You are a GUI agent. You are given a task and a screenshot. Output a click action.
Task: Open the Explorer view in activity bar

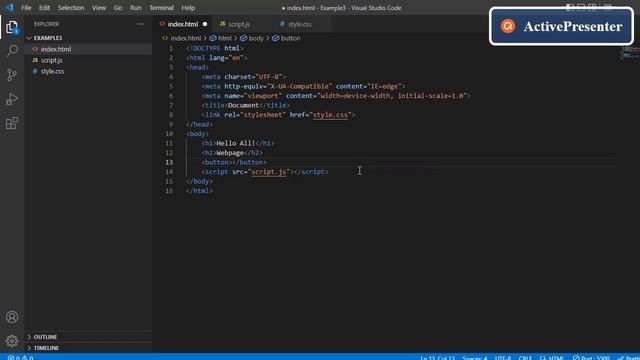[12, 27]
